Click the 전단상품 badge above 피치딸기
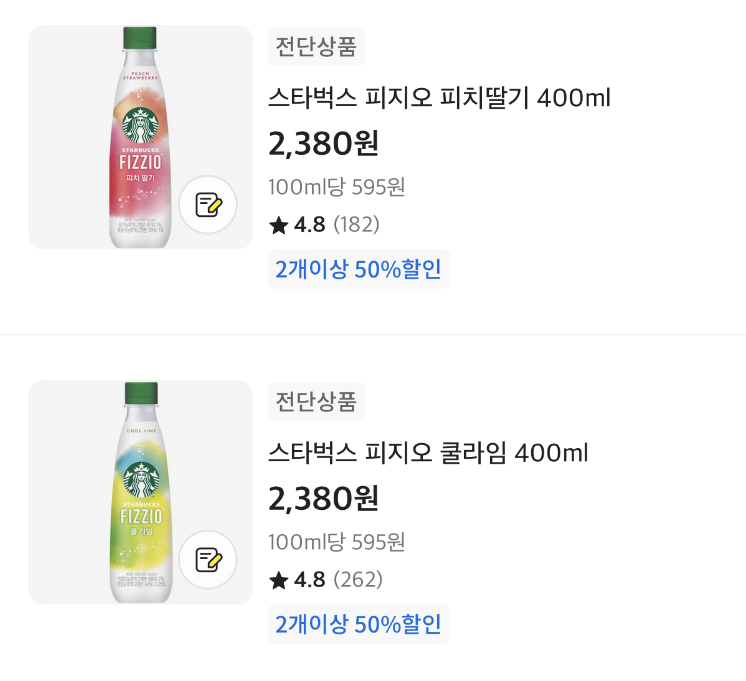Viewport: 746px width, 681px height. pos(316,46)
